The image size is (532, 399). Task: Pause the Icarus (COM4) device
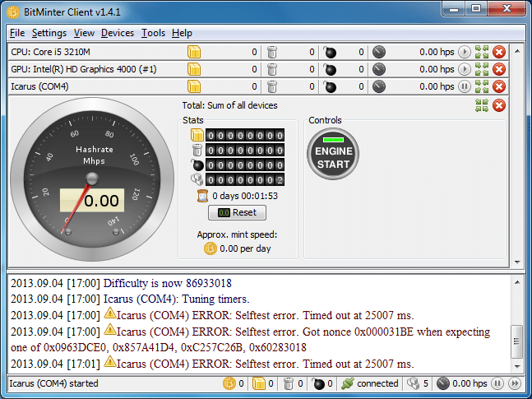click(464, 86)
